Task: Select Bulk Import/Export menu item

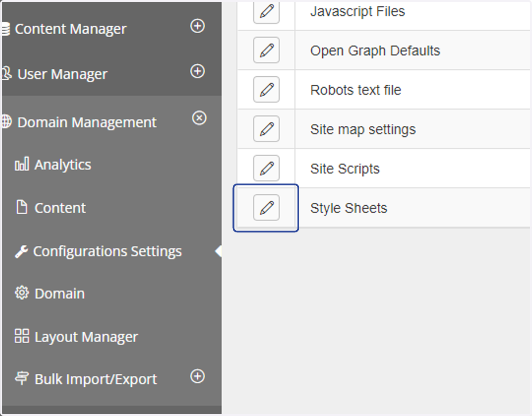Action: tap(96, 379)
